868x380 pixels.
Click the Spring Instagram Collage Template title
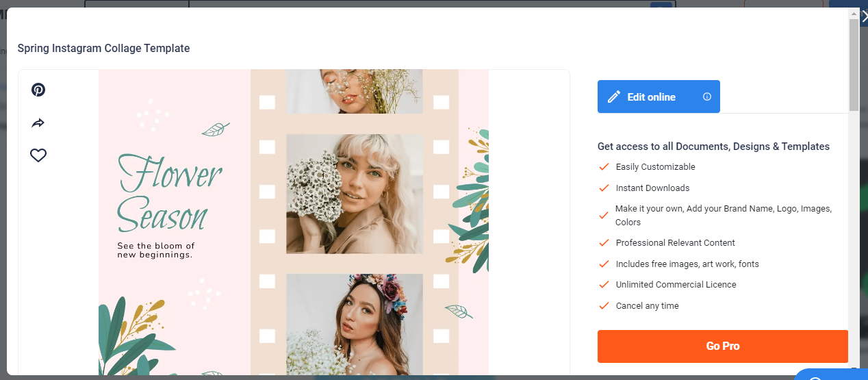click(x=103, y=49)
